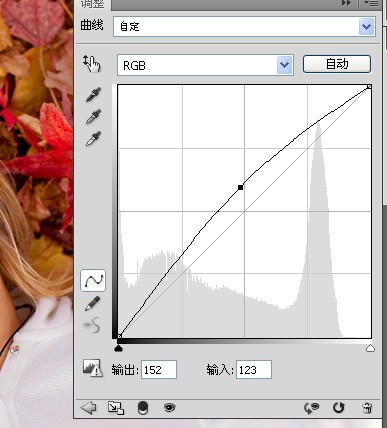Select the bottom-left curve endpoint
The width and height of the screenshot is (387, 428).
coord(120,336)
